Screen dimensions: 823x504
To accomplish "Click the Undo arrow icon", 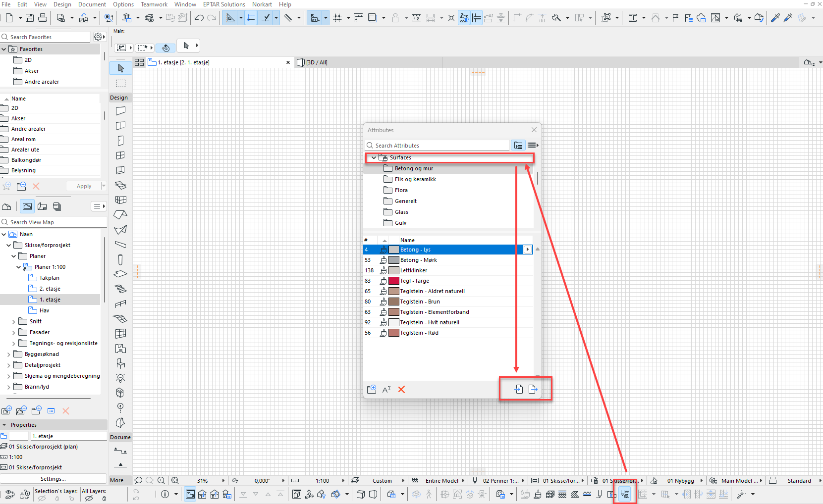I will point(199,18).
